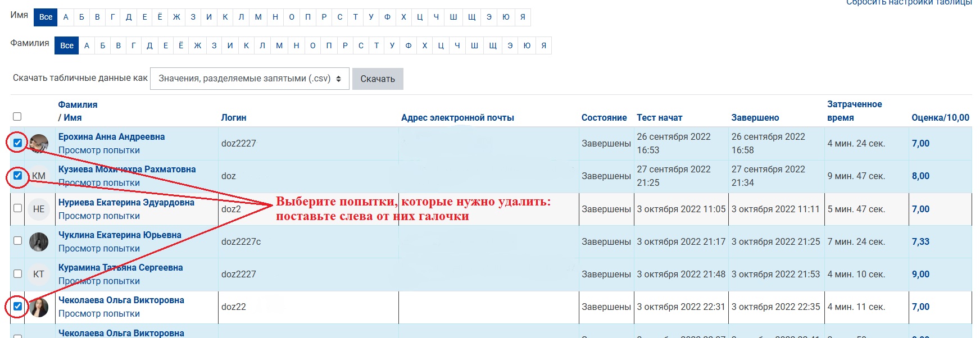Filter first name by letter К
The width and height of the screenshot is (980, 338).
point(225,17)
